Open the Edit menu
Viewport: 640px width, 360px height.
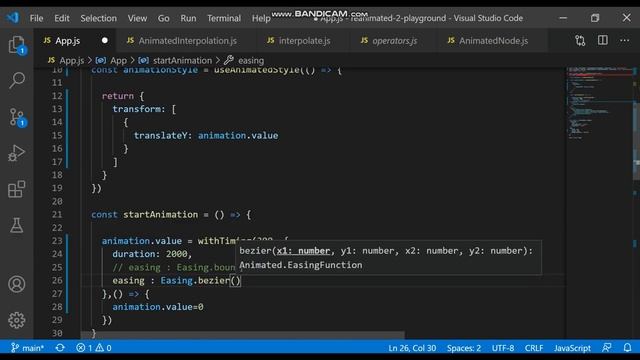tap(62, 18)
